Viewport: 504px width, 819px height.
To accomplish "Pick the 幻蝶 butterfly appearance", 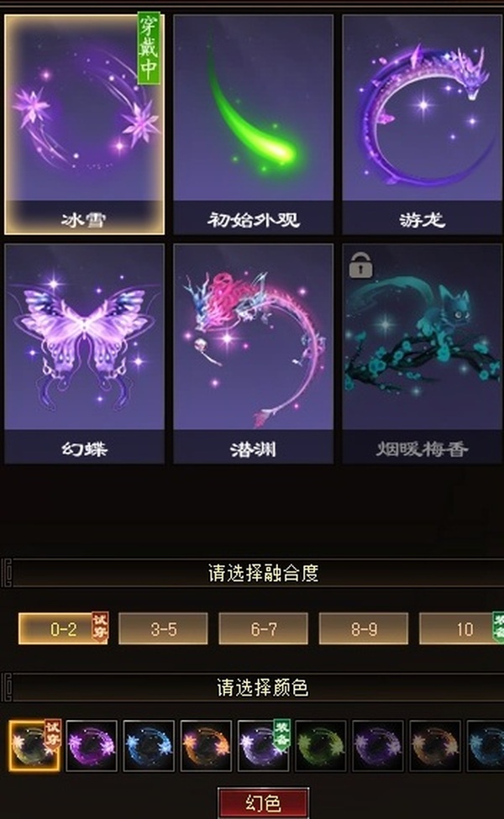I will (x=84, y=354).
